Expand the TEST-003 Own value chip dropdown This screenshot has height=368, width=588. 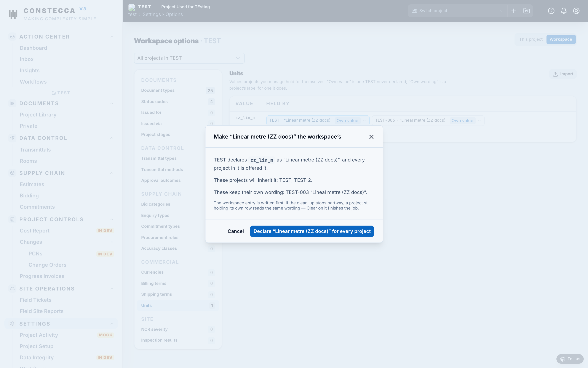point(480,121)
